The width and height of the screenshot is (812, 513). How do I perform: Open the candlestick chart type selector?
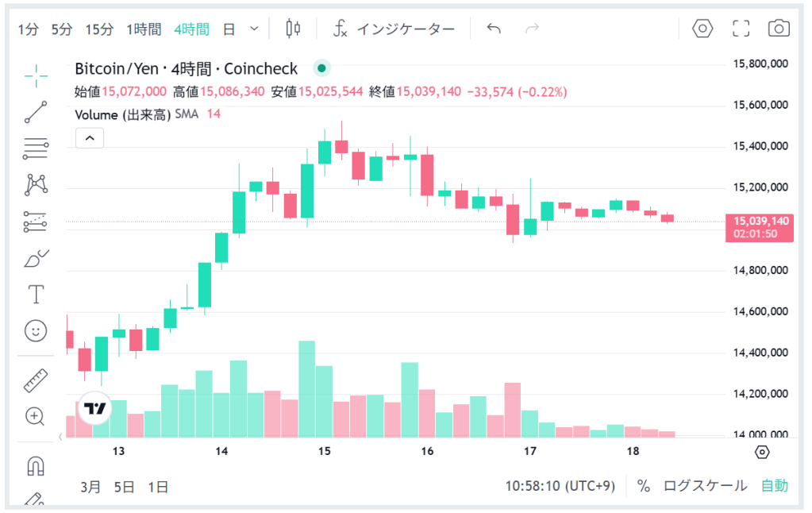click(x=293, y=29)
